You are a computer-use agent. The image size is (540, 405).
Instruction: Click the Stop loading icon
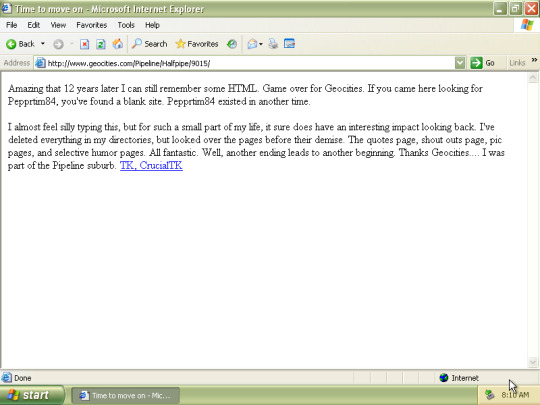pos(84,44)
